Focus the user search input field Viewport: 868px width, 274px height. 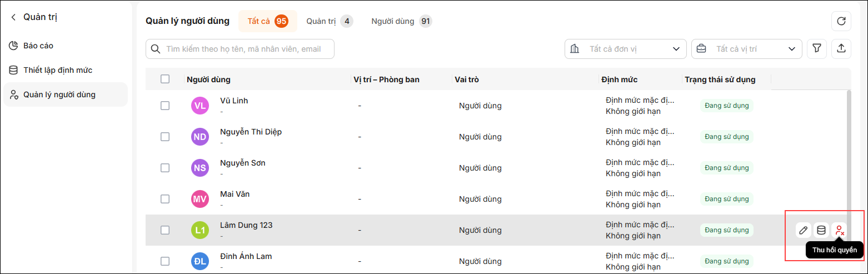pos(240,49)
